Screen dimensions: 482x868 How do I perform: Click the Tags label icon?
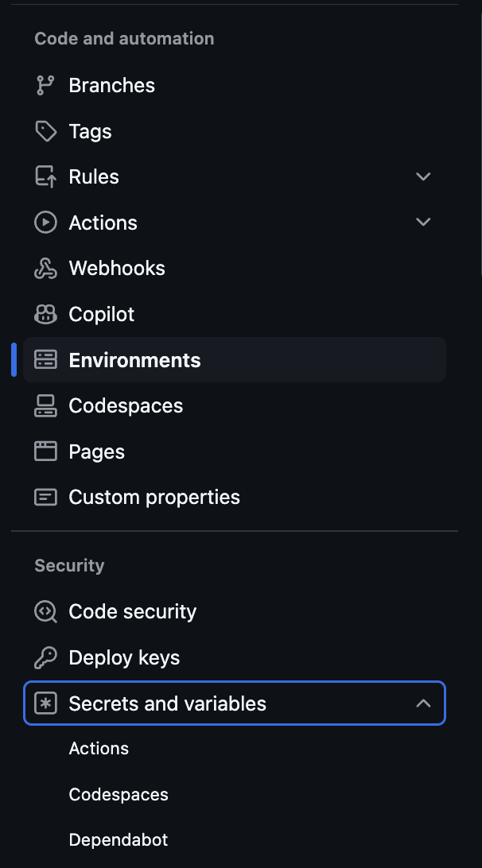45,131
